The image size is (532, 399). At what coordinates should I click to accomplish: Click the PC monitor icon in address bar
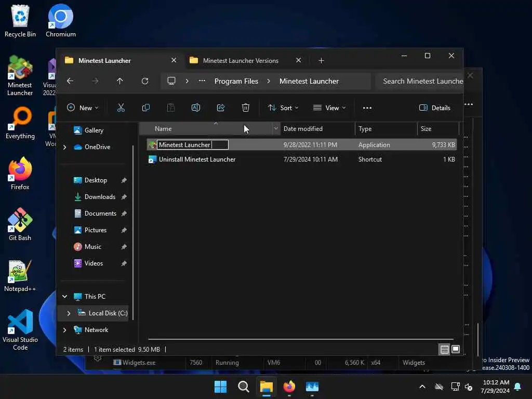[171, 81]
